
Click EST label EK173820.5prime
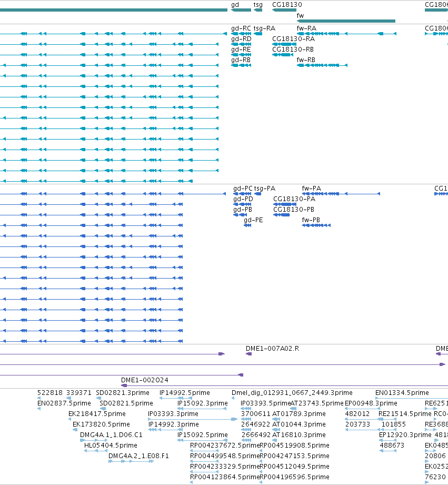(101, 424)
